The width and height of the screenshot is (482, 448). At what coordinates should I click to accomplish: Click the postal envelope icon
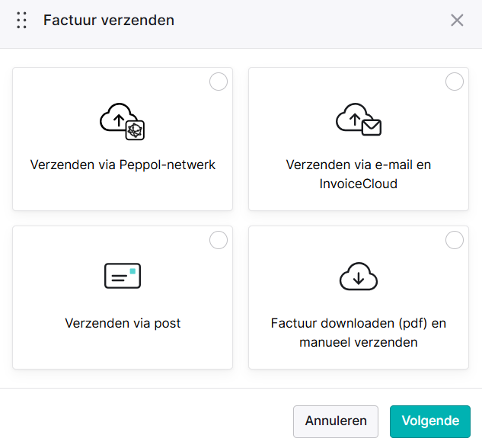123,276
